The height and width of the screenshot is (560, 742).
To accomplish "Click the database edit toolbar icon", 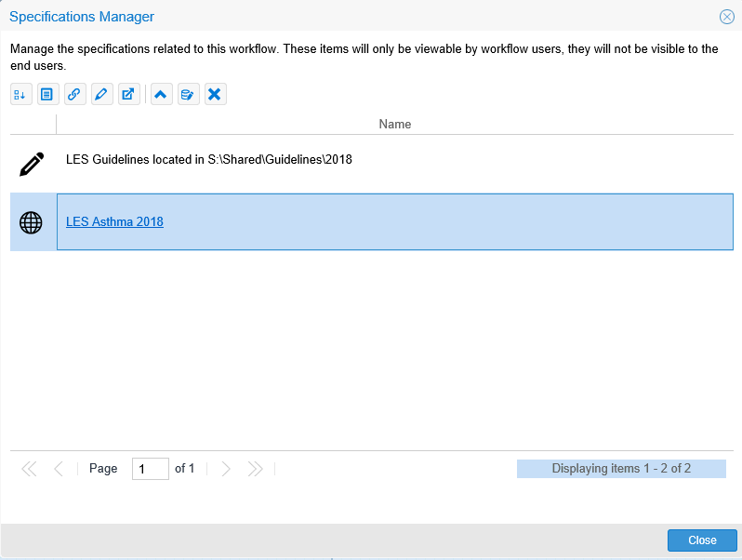I will point(189,94).
